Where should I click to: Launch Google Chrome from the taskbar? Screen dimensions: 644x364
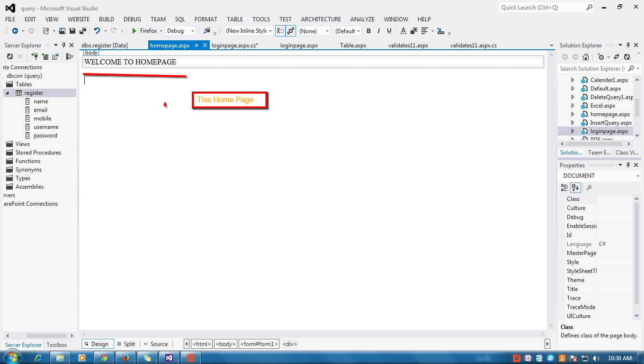click(x=103, y=358)
